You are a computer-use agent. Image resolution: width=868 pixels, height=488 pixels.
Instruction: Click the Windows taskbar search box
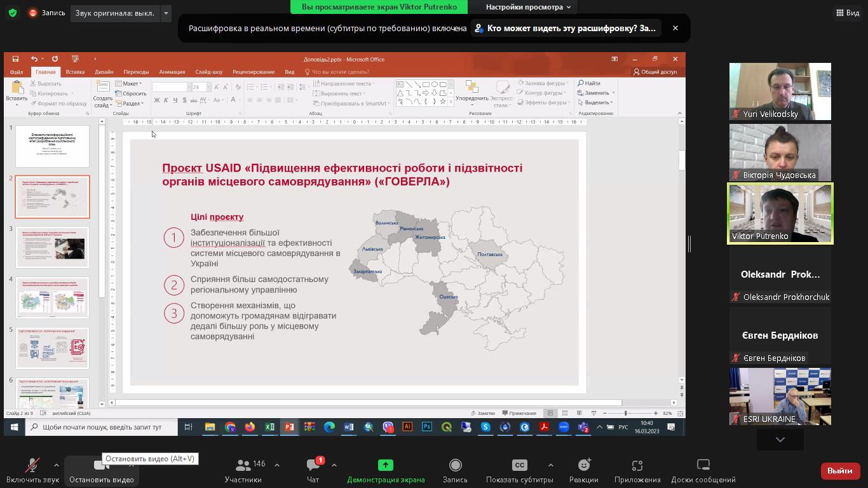[102, 428]
